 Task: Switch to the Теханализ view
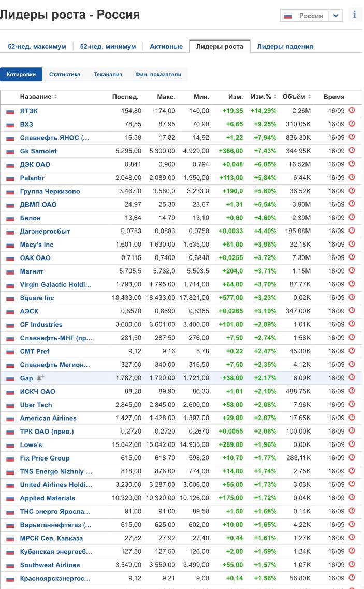108,74
